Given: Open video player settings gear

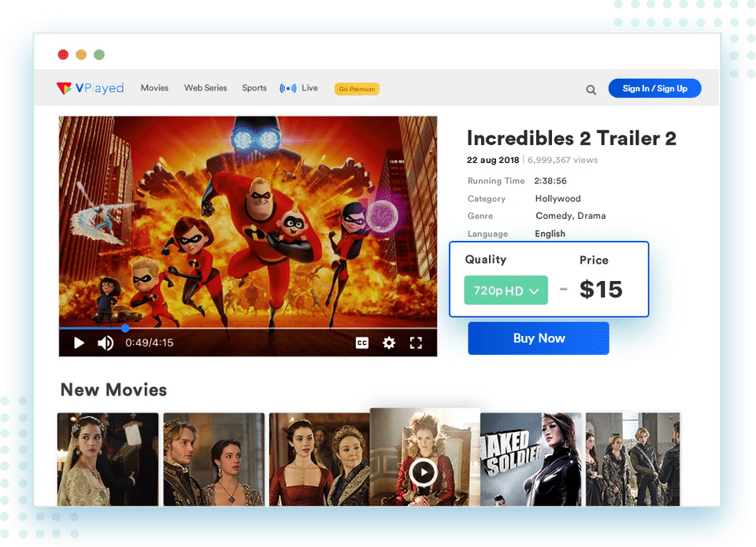Looking at the screenshot, I should tap(389, 342).
